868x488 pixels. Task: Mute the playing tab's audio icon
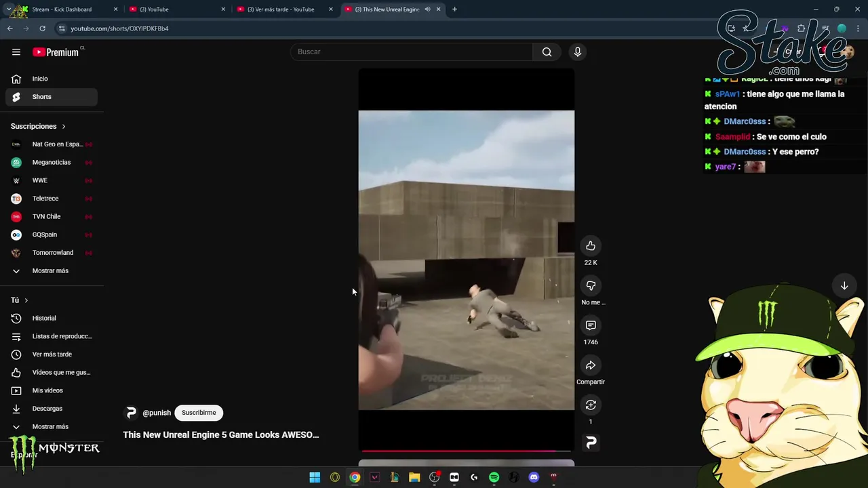point(427,9)
